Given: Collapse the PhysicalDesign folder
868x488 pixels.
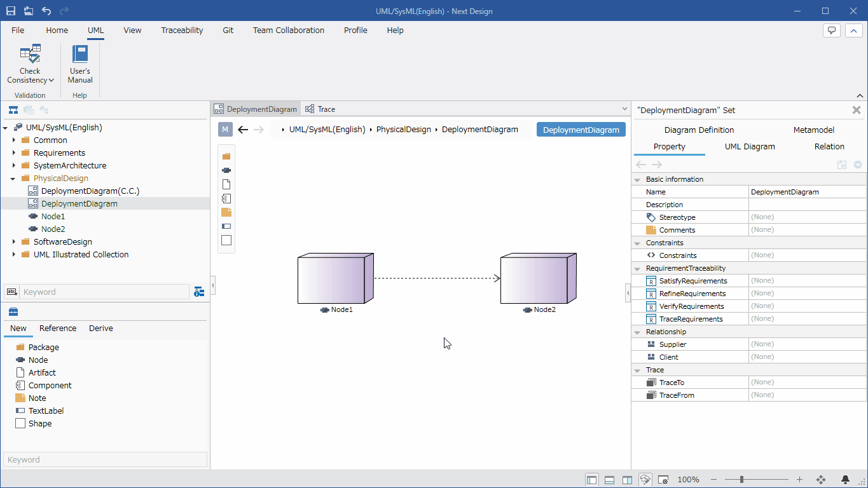Looking at the screenshot, I should pyautogui.click(x=13, y=179).
